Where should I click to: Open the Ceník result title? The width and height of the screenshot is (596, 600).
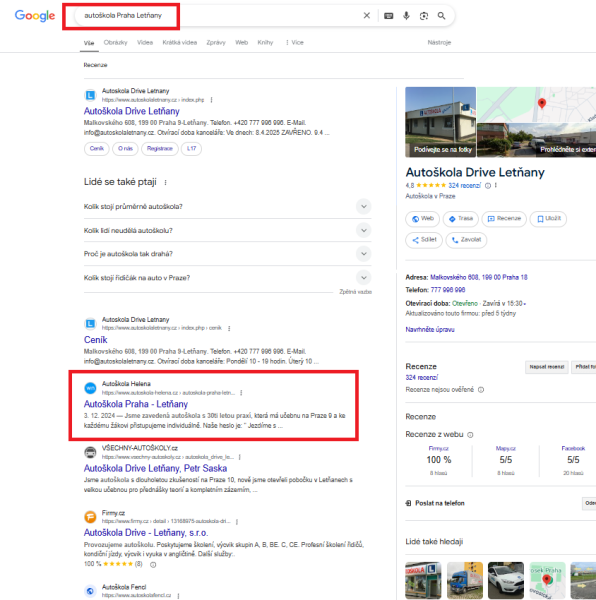[x=96, y=340]
